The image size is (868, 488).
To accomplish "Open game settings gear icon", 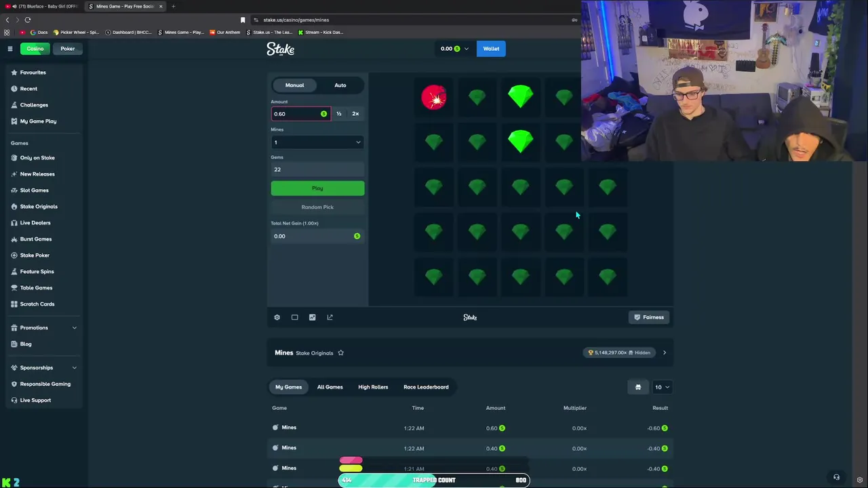I will [277, 317].
